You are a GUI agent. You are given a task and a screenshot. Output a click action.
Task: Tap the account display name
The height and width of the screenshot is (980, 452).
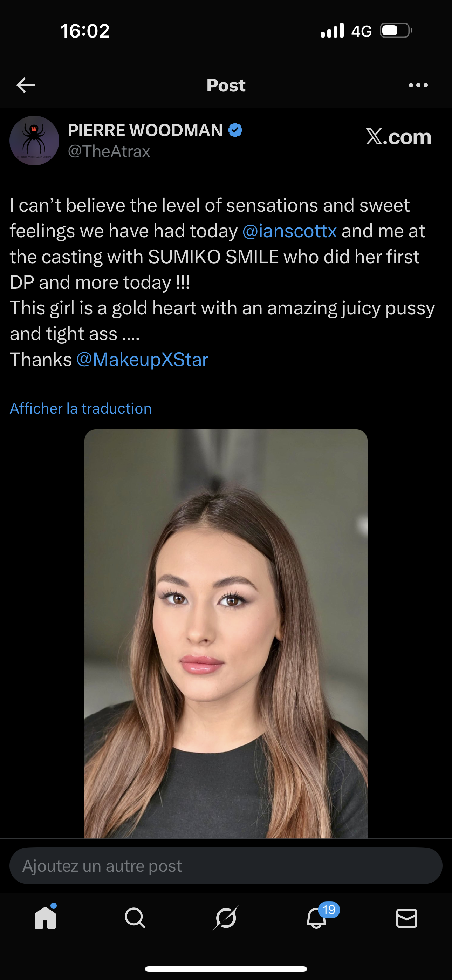[x=145, y=130]
